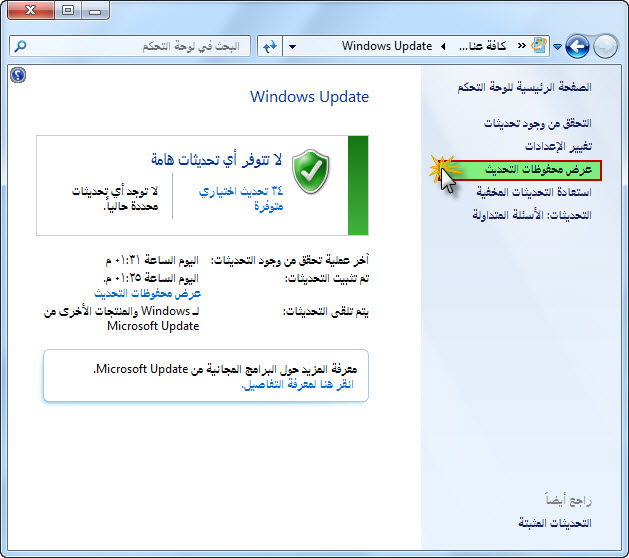The width and height of the screenshot is (629, 558).
Task: Expand the recent pages arrow near Back button
Action: pyautogui.click(x=557, y=47)
